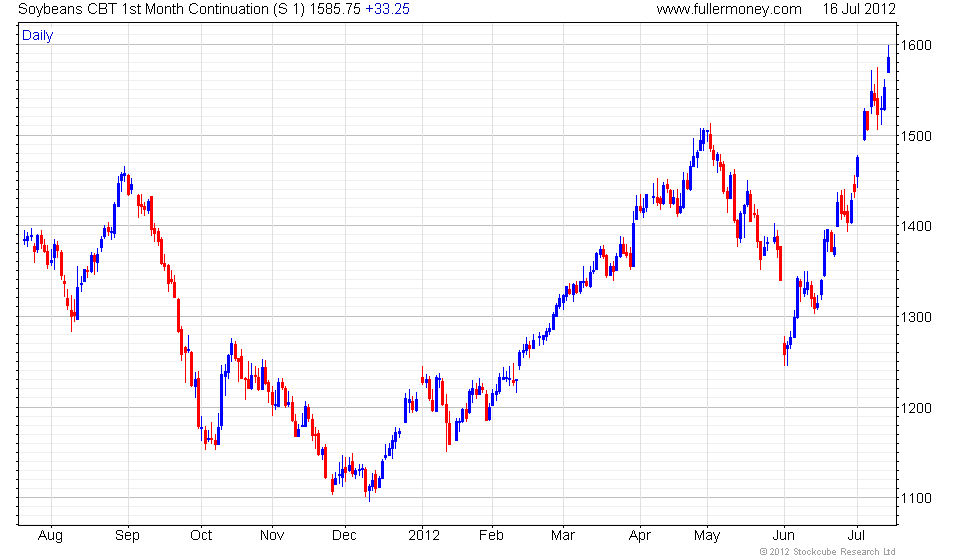Click the May month axis label

[x=707, y=536]
